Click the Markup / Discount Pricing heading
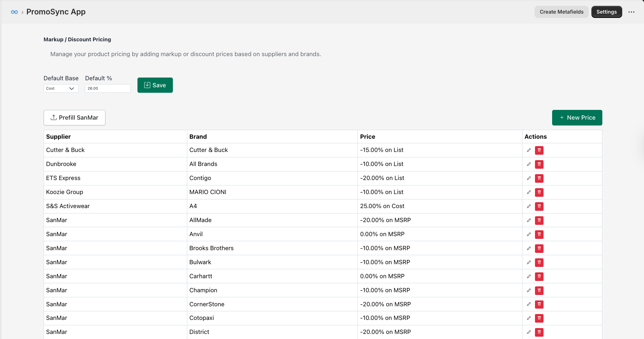This screenshot has height=339, width=644. pyautogui.click(x=77, y=39)
